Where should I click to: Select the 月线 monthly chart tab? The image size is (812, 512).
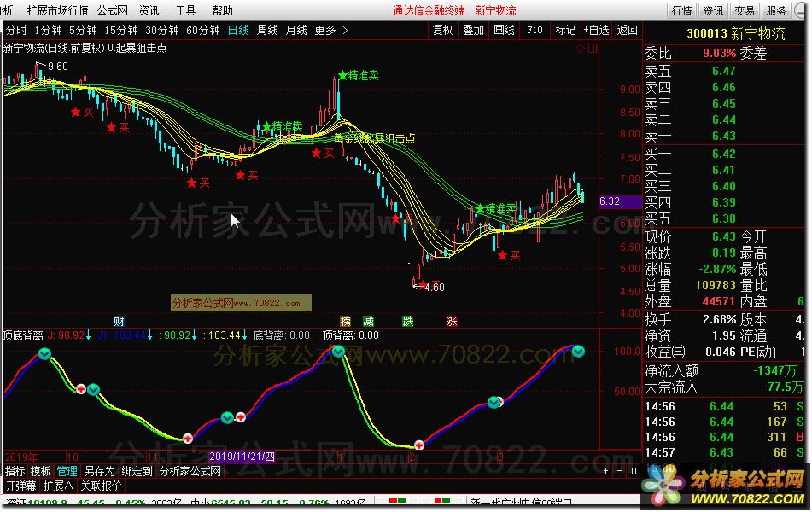pyautogui.click(x=296, y=31)
